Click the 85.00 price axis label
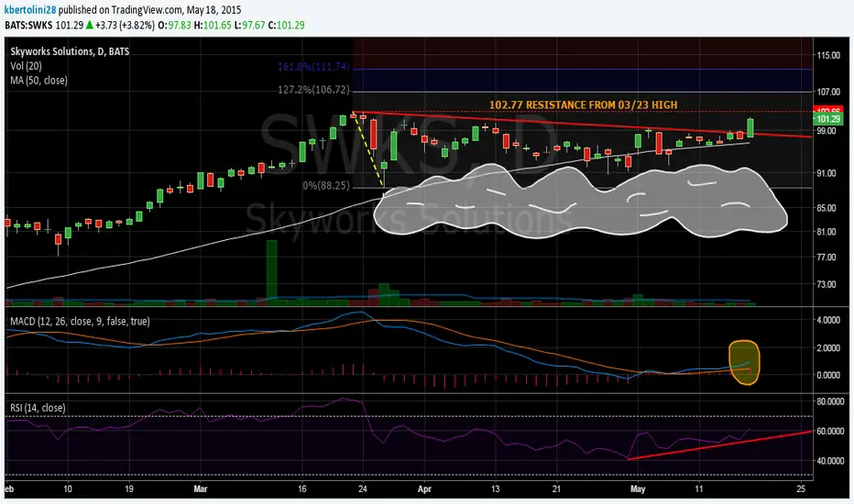Viewport: 854px width, 504px height. pos(826,208)
